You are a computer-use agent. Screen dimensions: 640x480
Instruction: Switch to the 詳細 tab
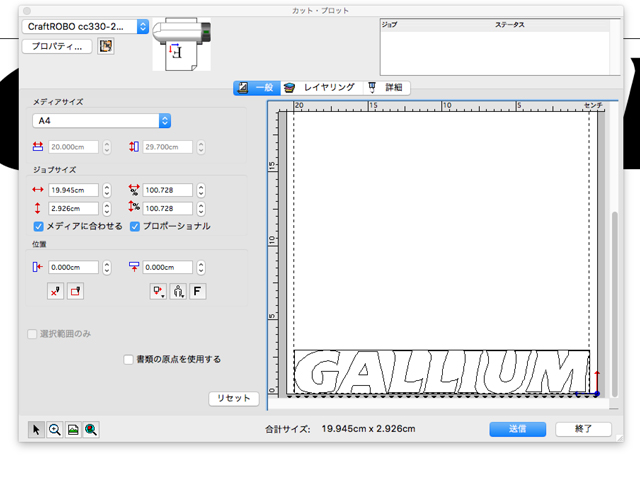(x=386, y=88)
